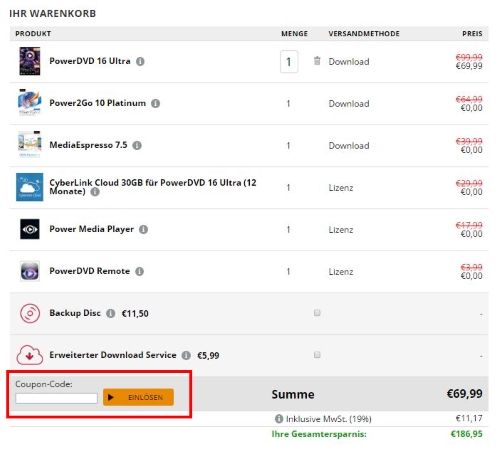The height and width of the screenshot is (452, 500).
Task: Click the struck-through €39,99 price
Action: pos(469,141)
